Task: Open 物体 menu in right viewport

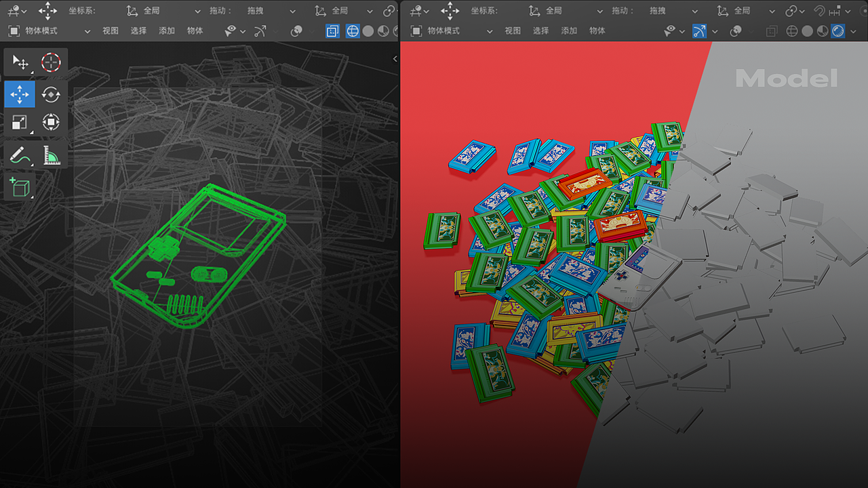Action: coord(597,31)
